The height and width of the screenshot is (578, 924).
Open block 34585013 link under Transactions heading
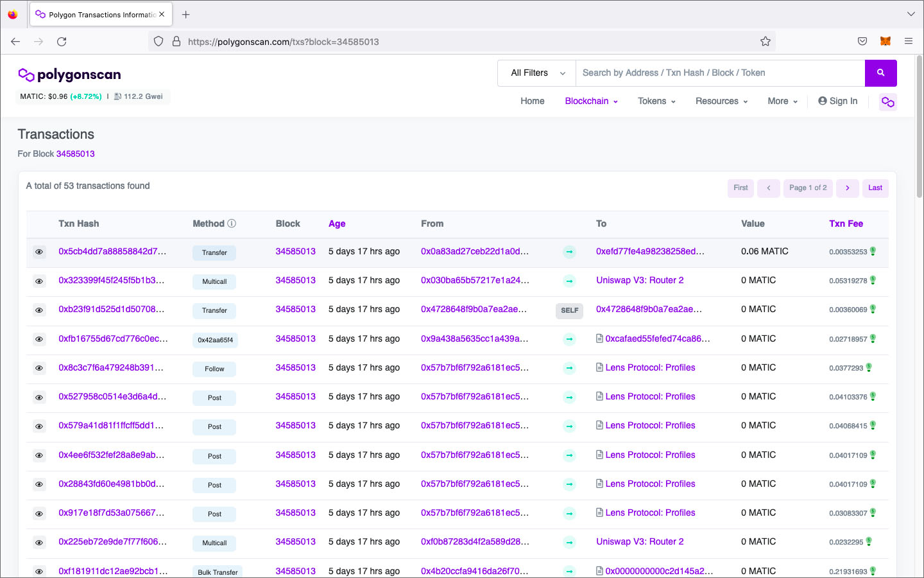(x=75, y=153)
